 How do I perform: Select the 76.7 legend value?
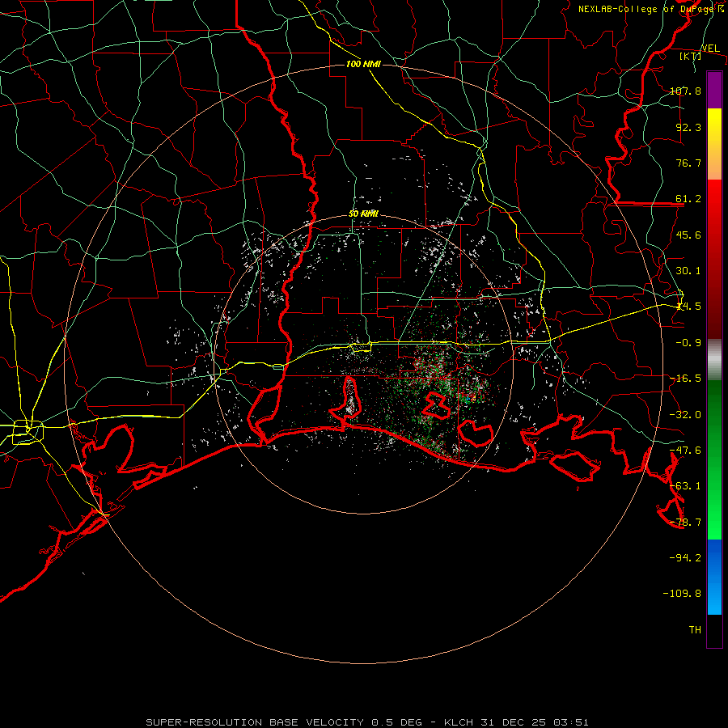688,163
